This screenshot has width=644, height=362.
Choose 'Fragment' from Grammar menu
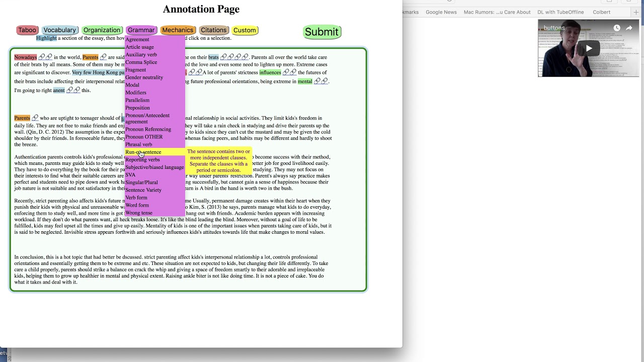[x=154, y=70]
